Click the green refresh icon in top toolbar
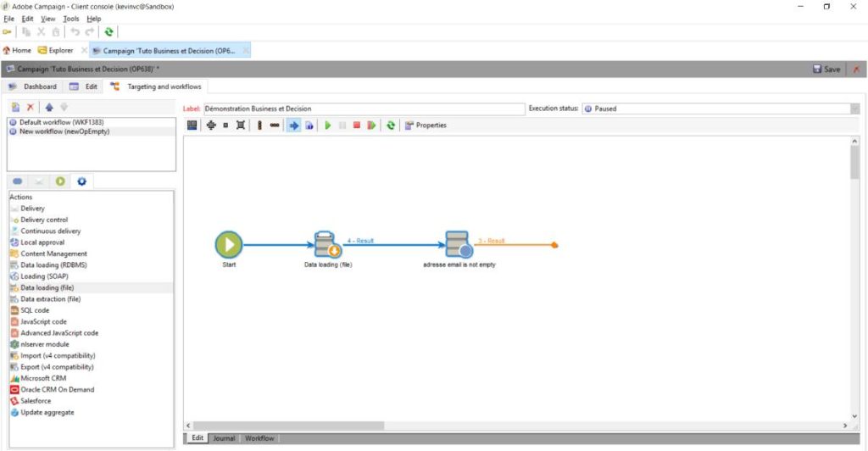The height and width of the screenshot is (451, 868). tap(109, 32)
